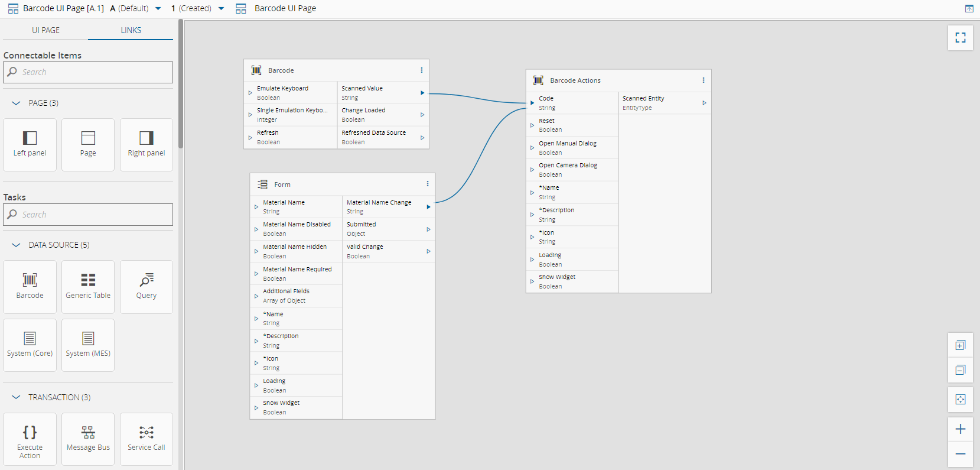Click the Scanned Value output port arrow
This screenshot has height=470, width=980.
click(x=422, y=93)
